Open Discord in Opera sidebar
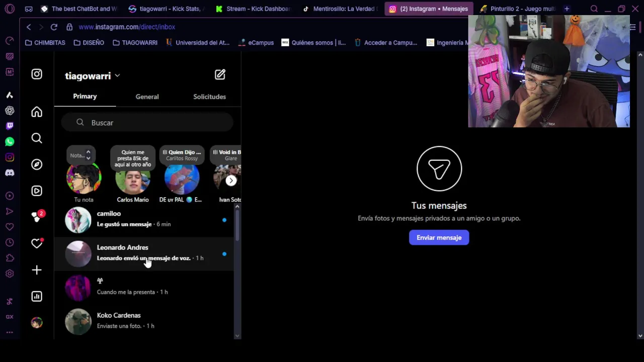Image resolution: width=644 pixels, height=362 pixels. coord(10,173)
